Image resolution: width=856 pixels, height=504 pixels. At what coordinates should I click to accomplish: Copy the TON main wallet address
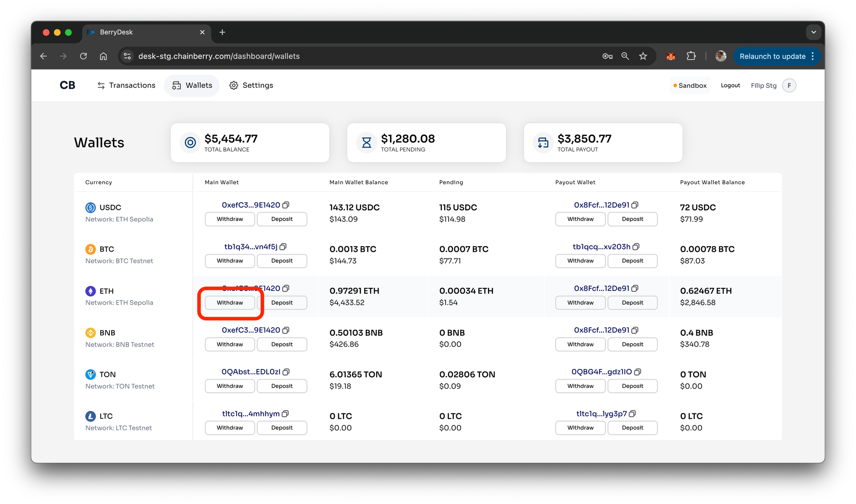286,372
